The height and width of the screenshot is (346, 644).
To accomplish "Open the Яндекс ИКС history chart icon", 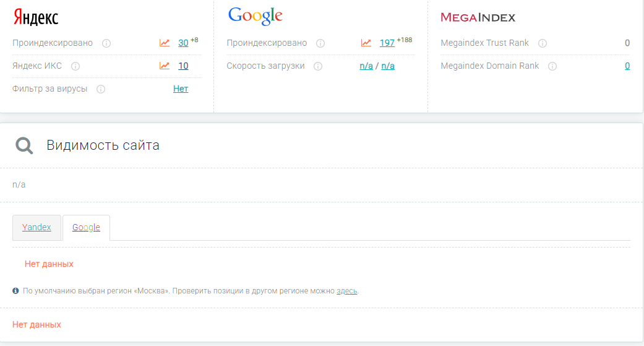I will (x=165, y=66).
